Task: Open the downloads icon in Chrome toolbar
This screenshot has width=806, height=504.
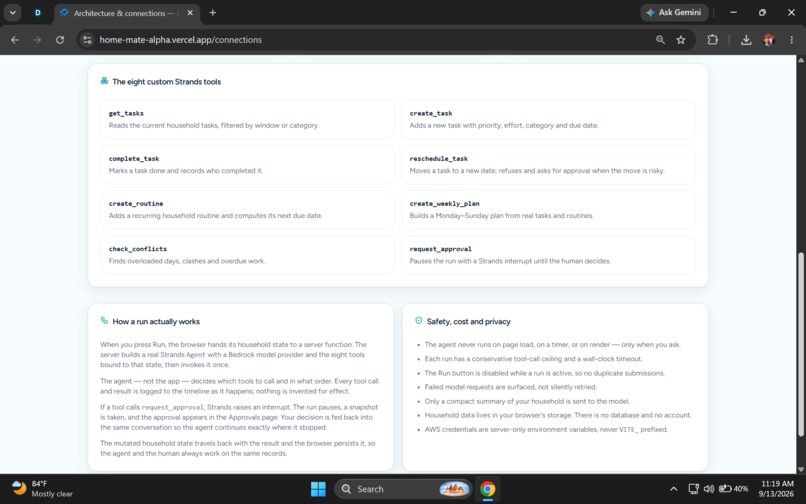Action: (x=746, y=40)
